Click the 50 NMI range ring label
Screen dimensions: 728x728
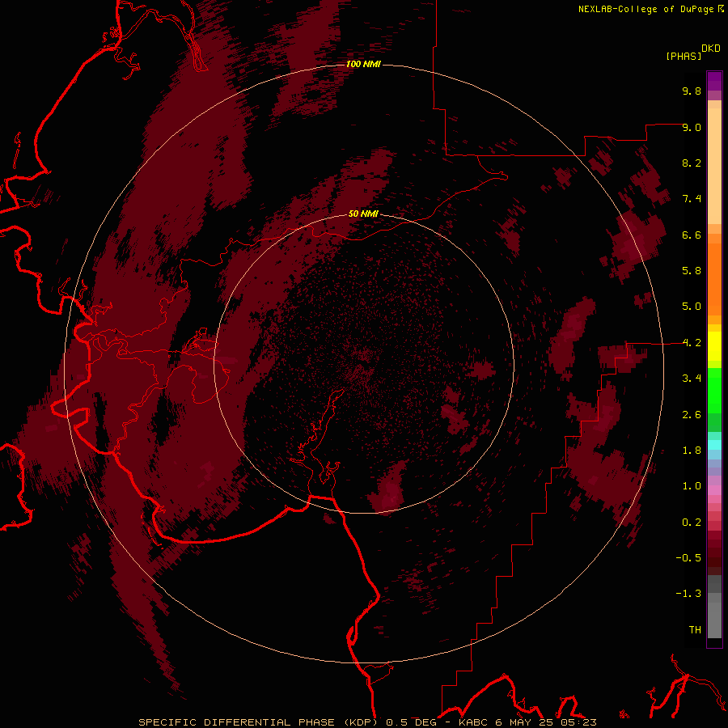(x=363, y=214)
